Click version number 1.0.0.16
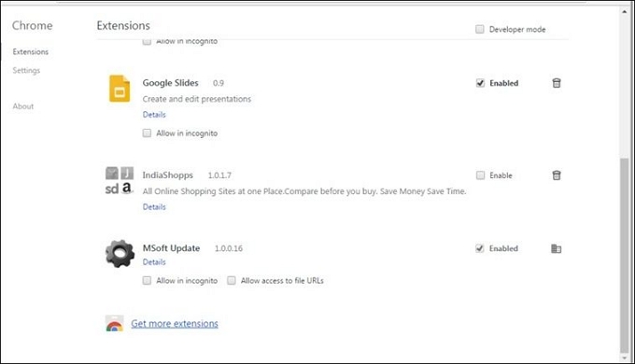The image size is (635, 364). [x=229, y=248]
